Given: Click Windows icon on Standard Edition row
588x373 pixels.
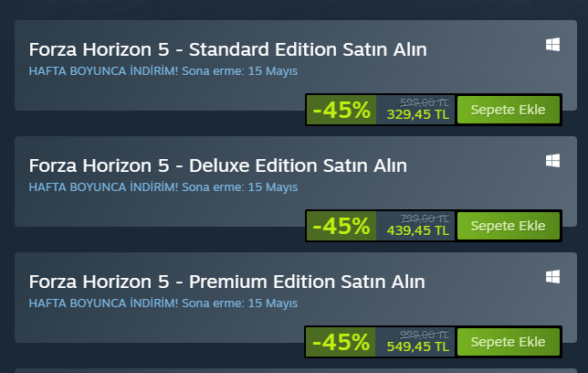Looking at the screenshot, I should (552, 45).
